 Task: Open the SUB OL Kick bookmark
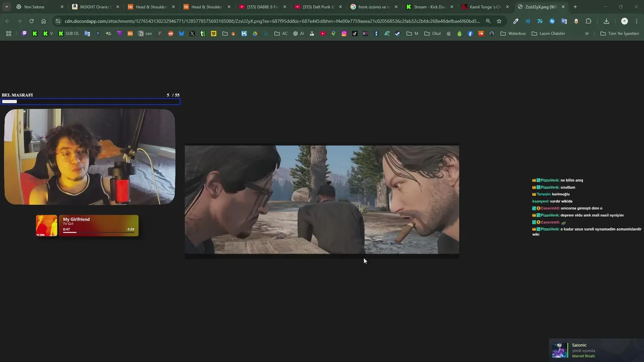coord(68,34)
